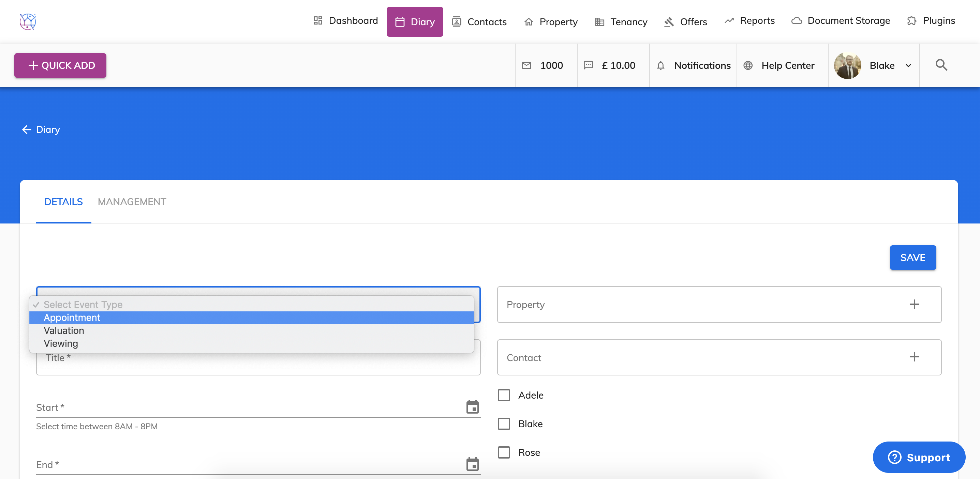
Task: Click the company logo icon
Action: coord(28,21)
